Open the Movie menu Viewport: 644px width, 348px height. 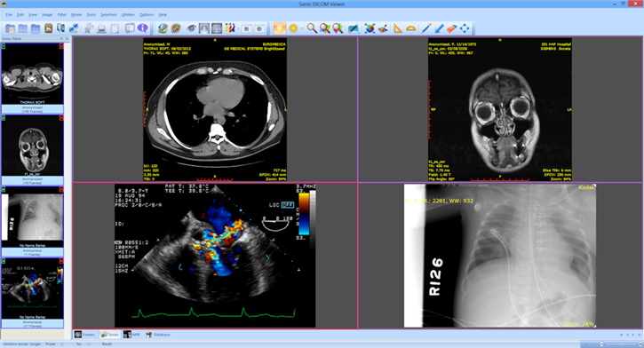tap(76, 15)
